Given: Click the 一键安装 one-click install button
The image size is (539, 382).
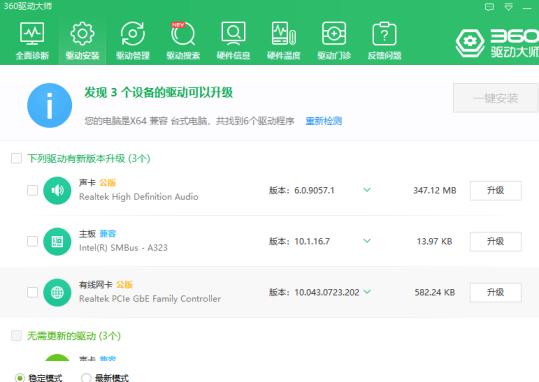Looking at the screenshot, I should [495, 98].
